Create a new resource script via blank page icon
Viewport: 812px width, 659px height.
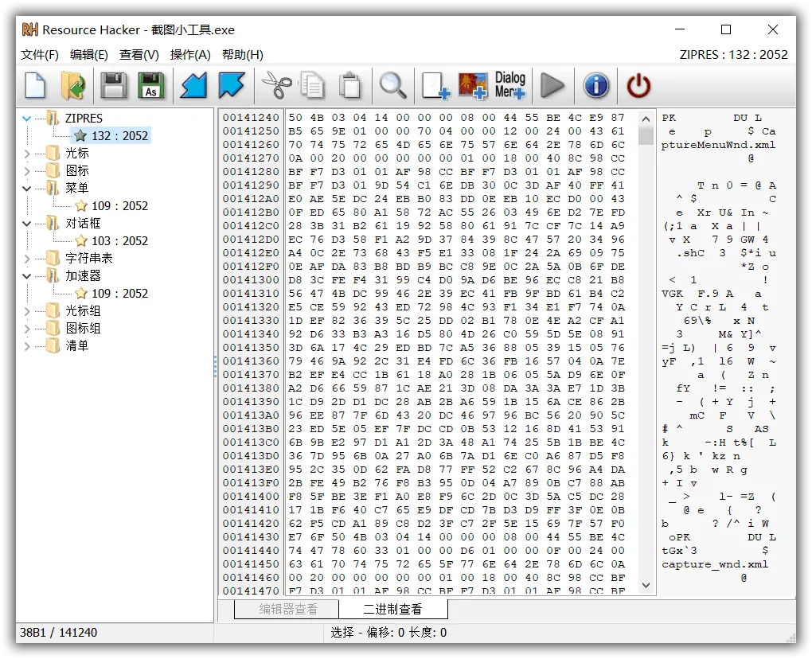[x=35, y=86]
